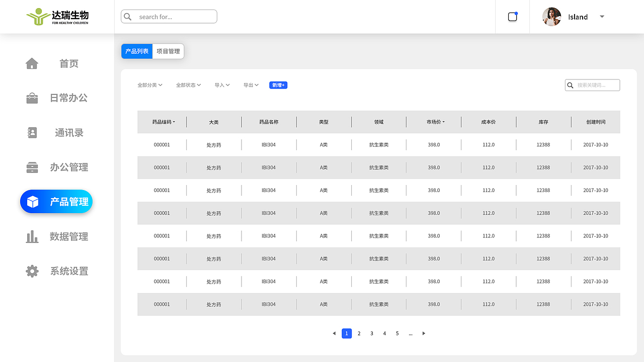Viewport: 644px width, 362px height.
Task: Switch to the 项目管理 tab
Action: (x=168, y=51)
